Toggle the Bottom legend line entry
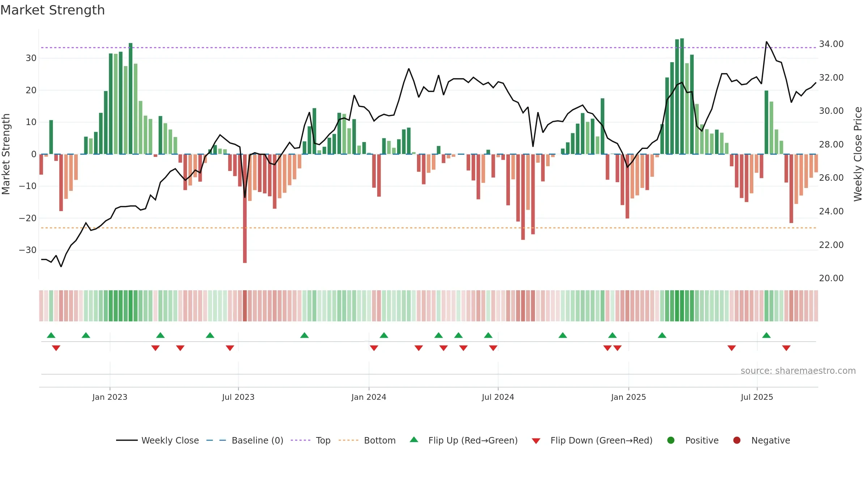Image resolution: width=868 pixels, height=488 pixels. point(367,440)
